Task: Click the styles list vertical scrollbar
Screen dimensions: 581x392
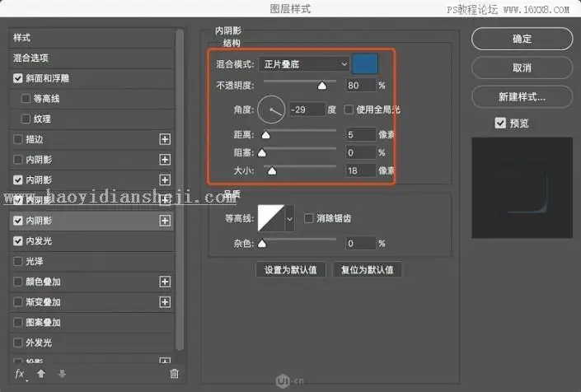Action: pos(180,189)
